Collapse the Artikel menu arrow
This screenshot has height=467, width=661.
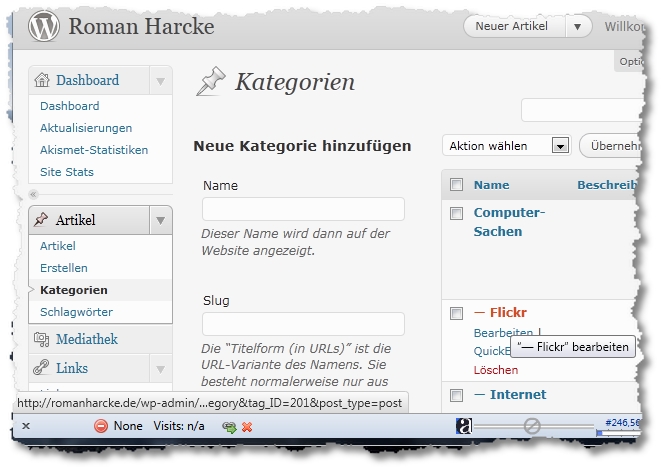pos(161,220)
